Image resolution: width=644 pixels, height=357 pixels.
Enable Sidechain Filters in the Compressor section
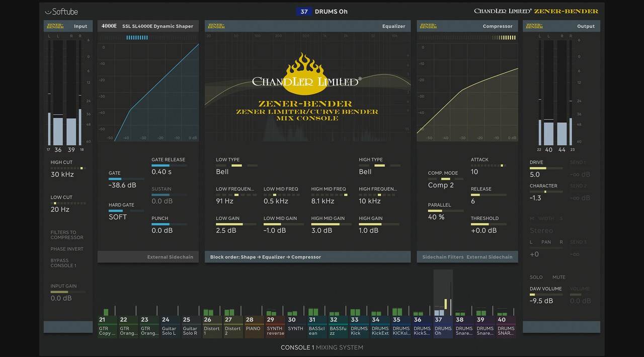pos(443,257)
